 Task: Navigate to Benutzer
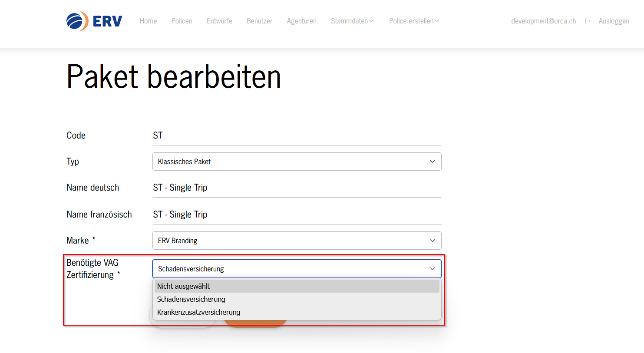point(259,21)
